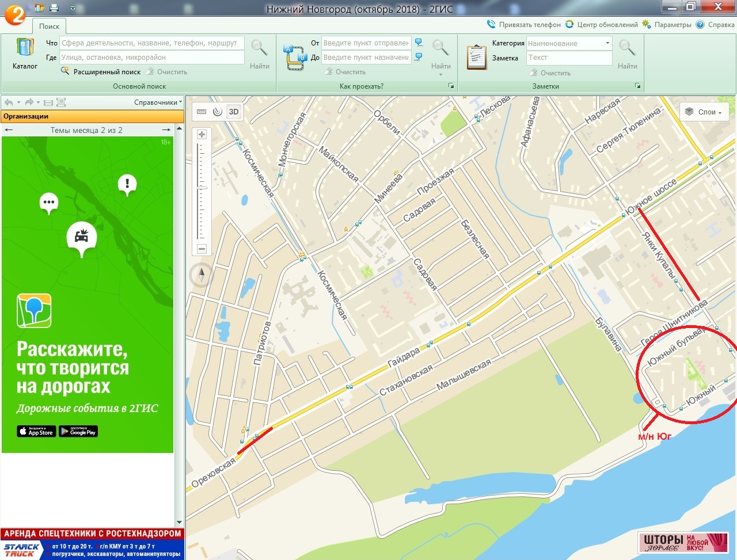Click the city buildings icon in quick access toolbar
This screenshot has height=560, width=737.
[39, 8]
